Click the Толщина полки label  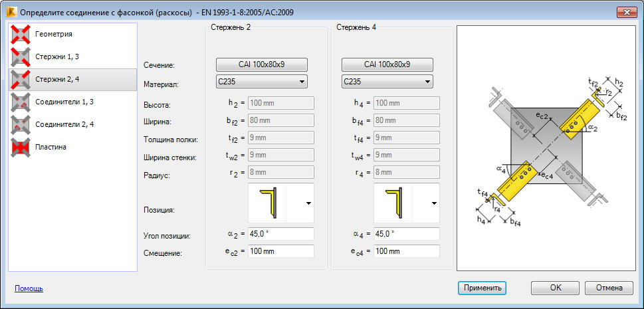click(171, 140)
